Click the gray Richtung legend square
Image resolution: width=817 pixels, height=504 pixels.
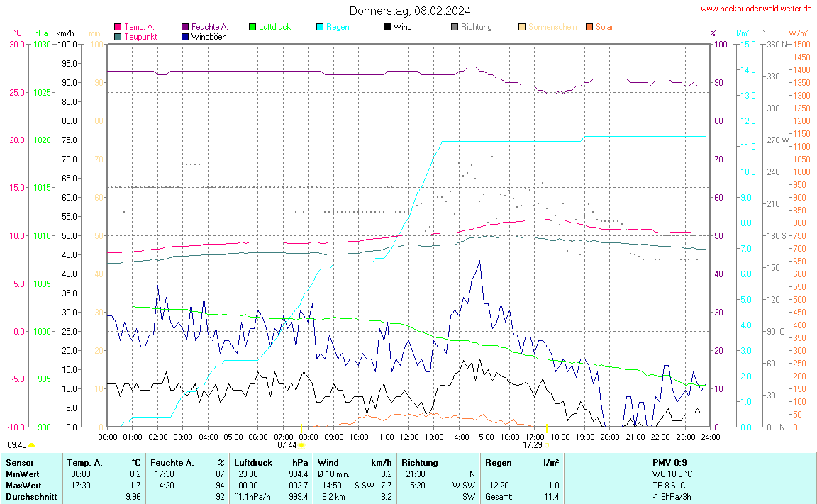point(455,27)
